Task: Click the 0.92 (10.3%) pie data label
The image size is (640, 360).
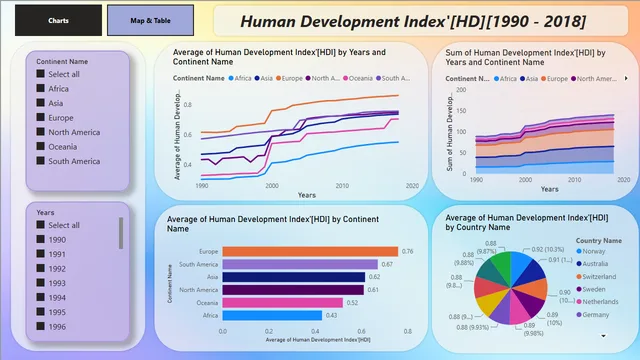Action: 548,249
